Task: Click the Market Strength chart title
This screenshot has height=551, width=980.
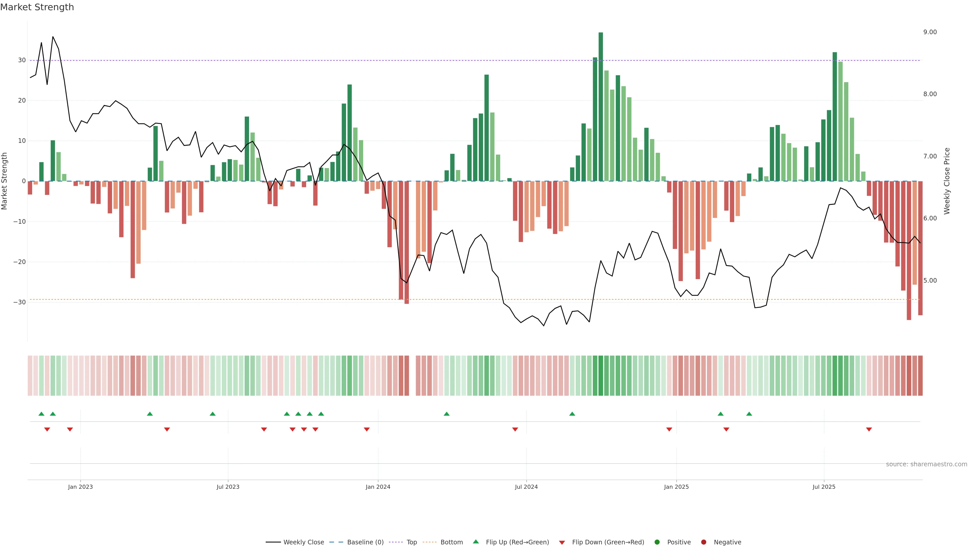Action: click(x=37, y=7)
